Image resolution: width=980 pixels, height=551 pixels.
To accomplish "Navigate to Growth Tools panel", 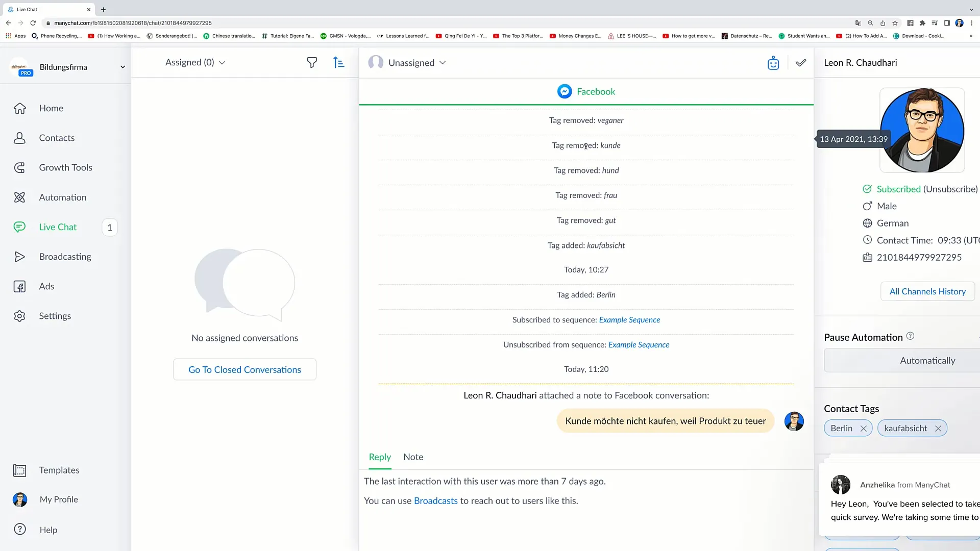I will coord(65,167).
